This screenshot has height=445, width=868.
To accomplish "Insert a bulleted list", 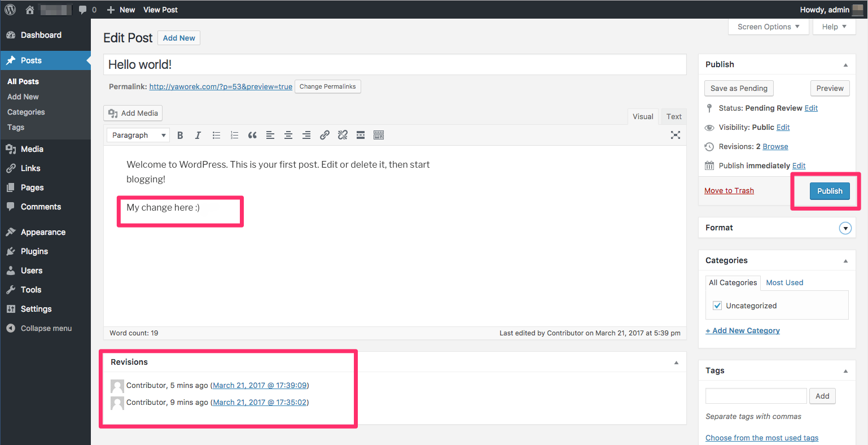I will (216, 135).
